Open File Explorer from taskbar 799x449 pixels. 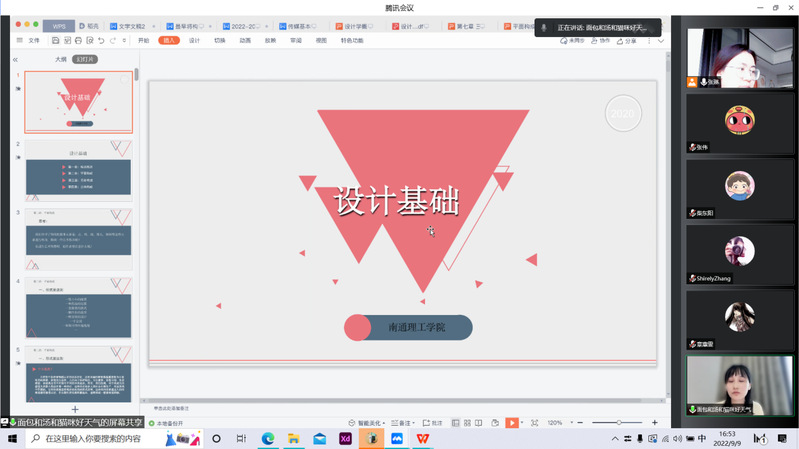(294, 438)
